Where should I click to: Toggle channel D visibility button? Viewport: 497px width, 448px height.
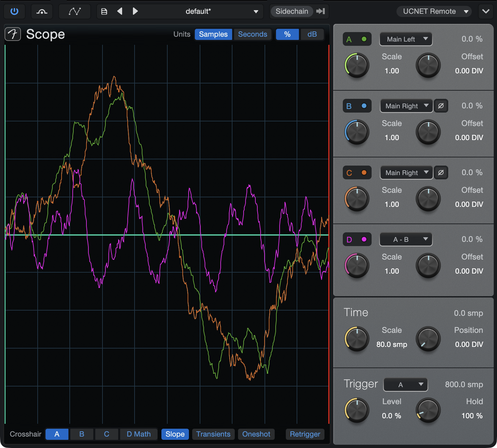pyautogui.click(x=357, y=240)
